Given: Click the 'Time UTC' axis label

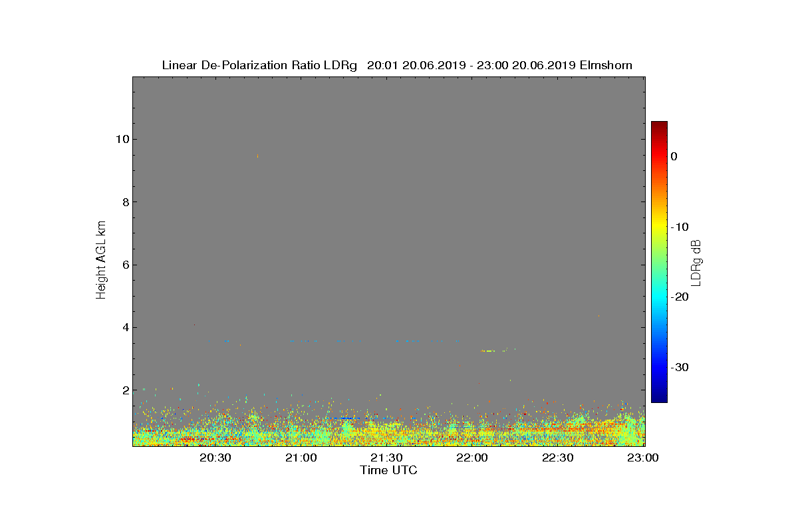Looking at the screenshot, I should click(x=388, y=470).
